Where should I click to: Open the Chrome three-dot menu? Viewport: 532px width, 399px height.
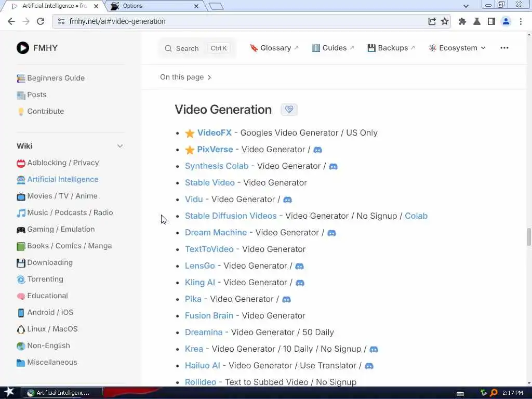click(x=521, y=21)
